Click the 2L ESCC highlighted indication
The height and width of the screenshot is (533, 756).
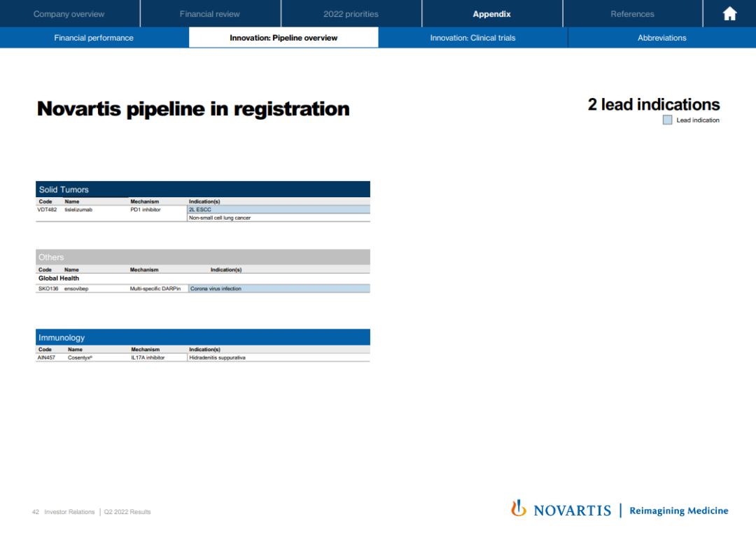[279, 210]
